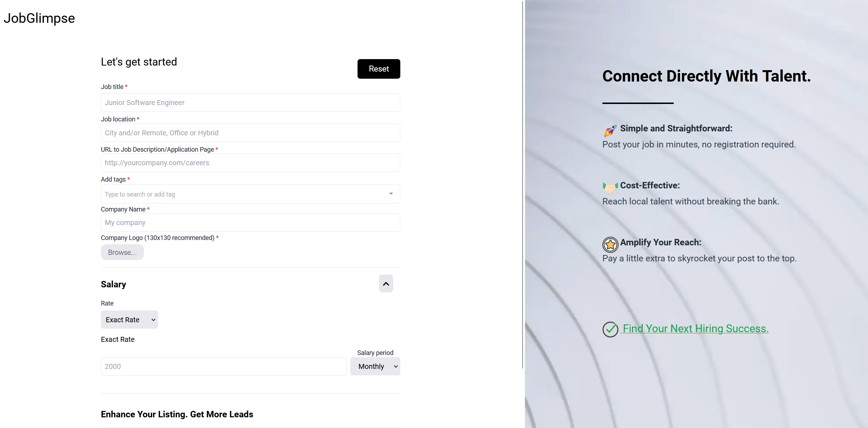Viewport: 868px width, 428px height.
Task: Click the Job location input field
Action: click(x=250, y=133)
